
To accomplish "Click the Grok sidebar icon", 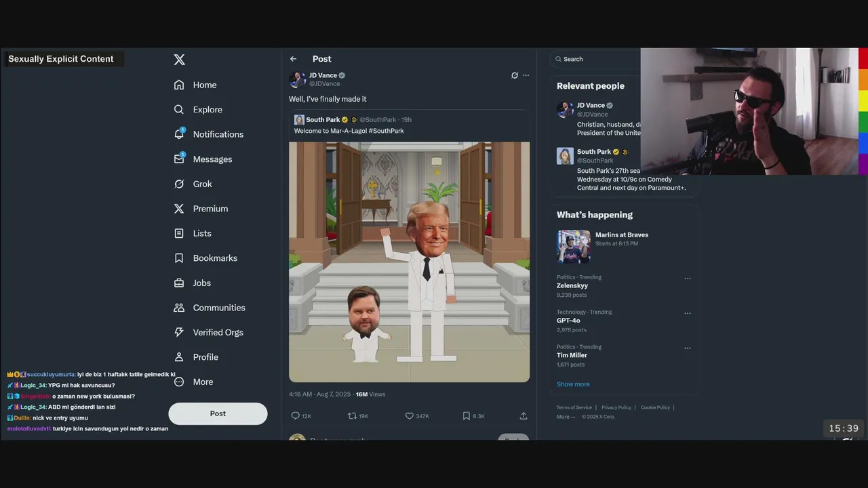I will pos(179,184).
